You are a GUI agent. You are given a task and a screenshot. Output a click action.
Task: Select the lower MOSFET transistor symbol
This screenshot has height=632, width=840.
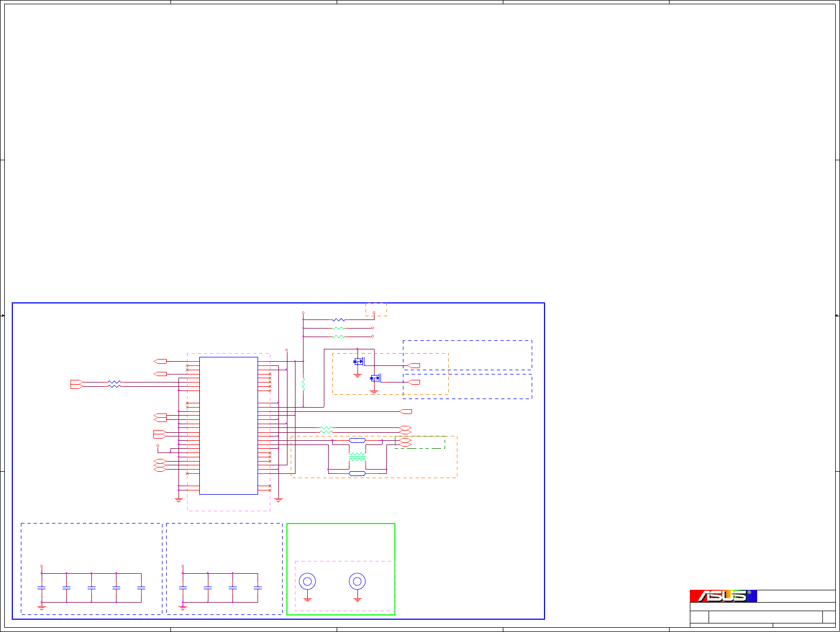(x=375, y=378)
